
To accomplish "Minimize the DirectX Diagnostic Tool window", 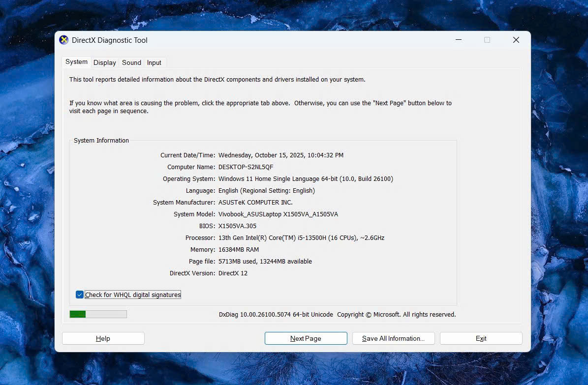I will click(x=458, y=40).
